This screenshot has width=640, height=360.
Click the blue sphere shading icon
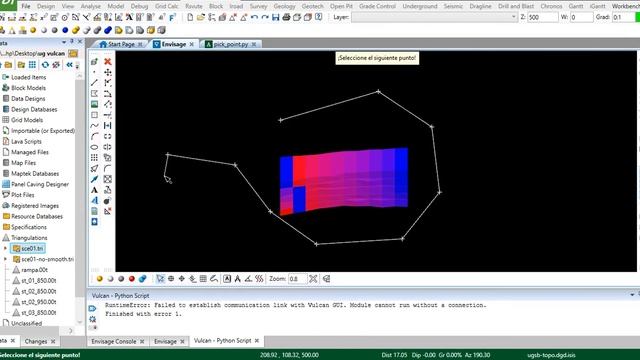(x=65, y=30)
